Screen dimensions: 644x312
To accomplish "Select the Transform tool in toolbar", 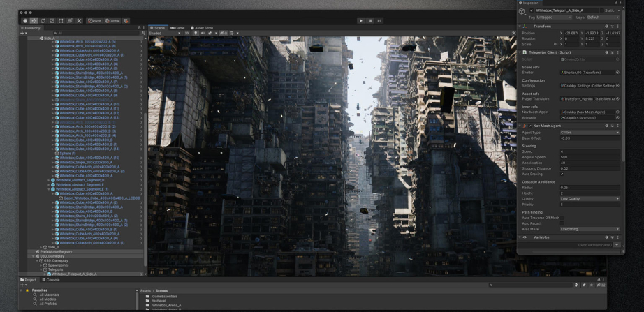I will click(x=70, y=20).
